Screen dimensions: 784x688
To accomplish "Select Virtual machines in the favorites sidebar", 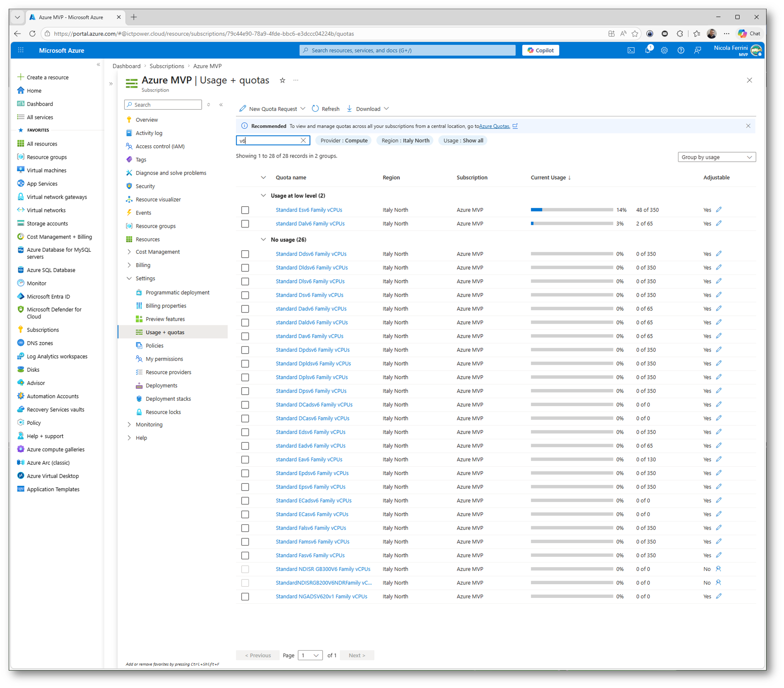I will point(47,171).
